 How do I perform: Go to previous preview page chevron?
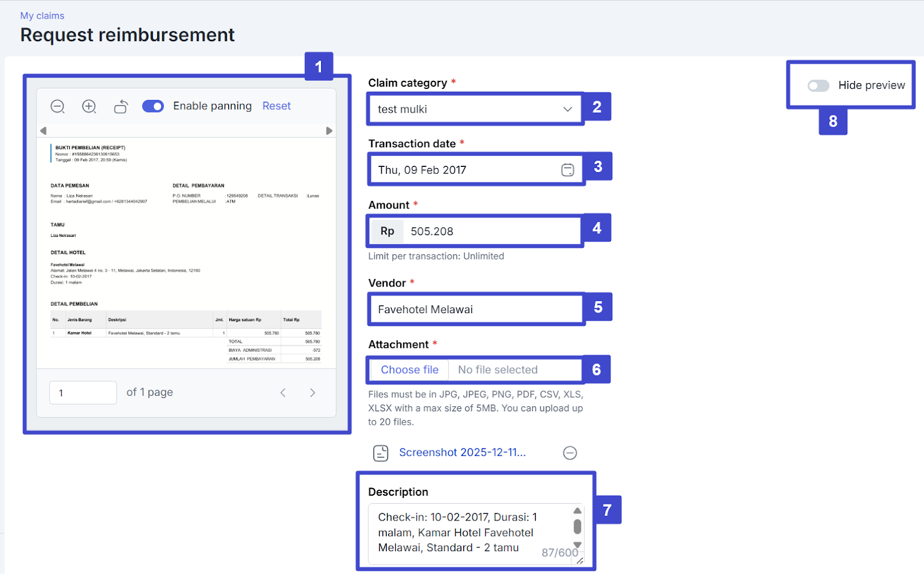point(283,393)
